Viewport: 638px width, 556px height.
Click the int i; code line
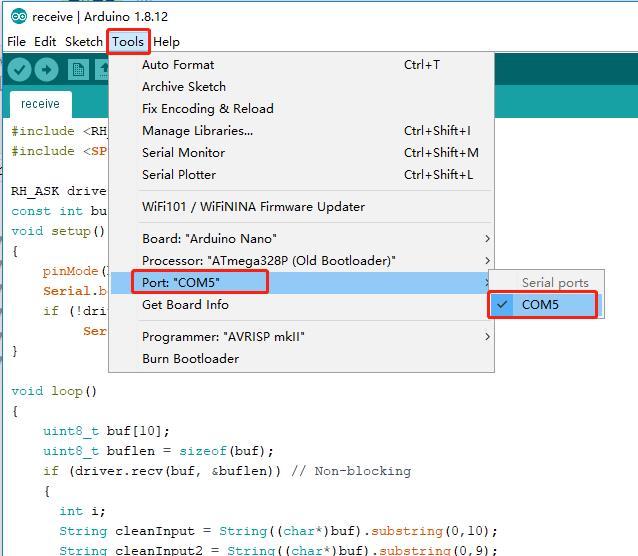tap(83, 511)
